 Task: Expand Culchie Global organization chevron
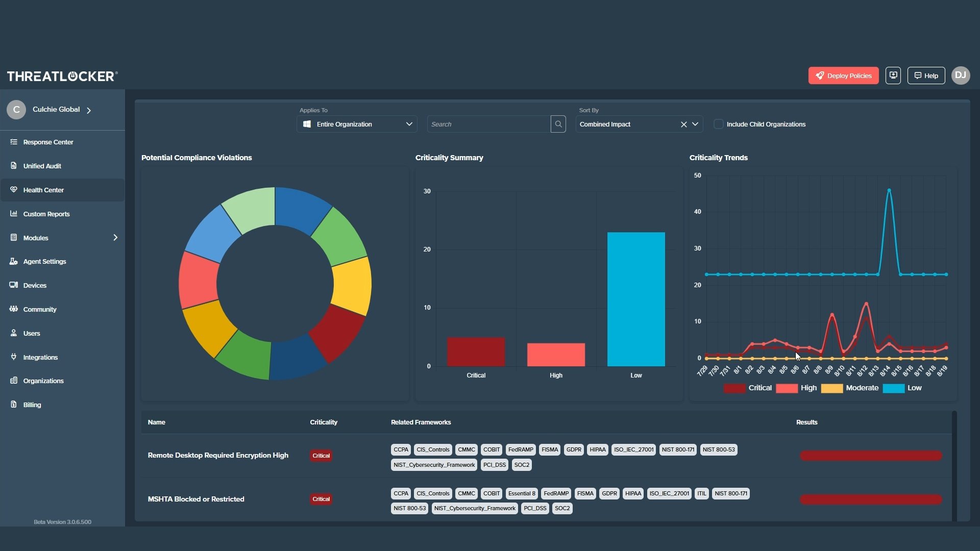89,110
